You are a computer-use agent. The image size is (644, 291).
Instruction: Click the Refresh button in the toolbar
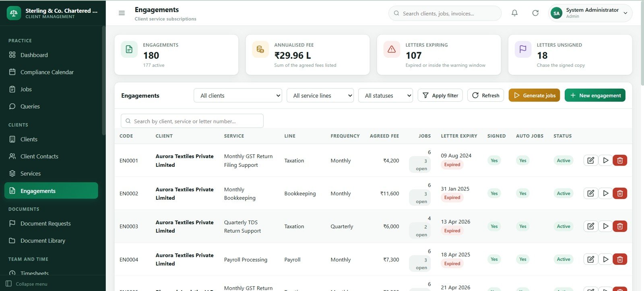point(485,95)
